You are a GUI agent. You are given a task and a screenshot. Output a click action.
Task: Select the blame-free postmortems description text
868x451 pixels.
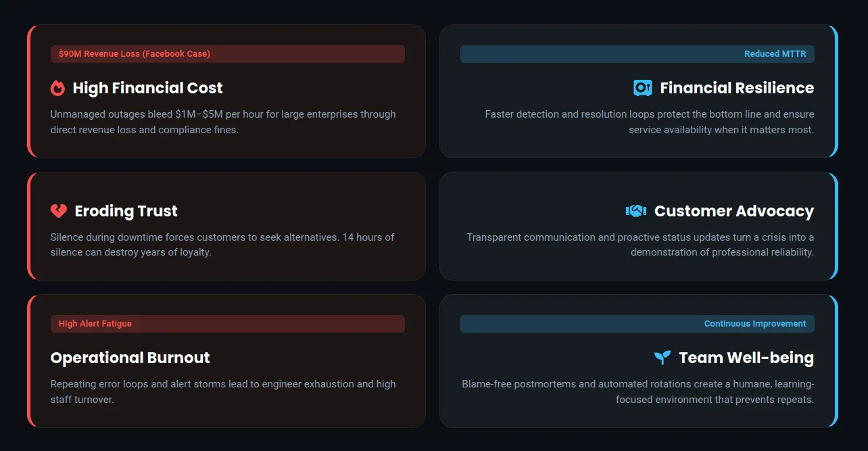(638, 391)
